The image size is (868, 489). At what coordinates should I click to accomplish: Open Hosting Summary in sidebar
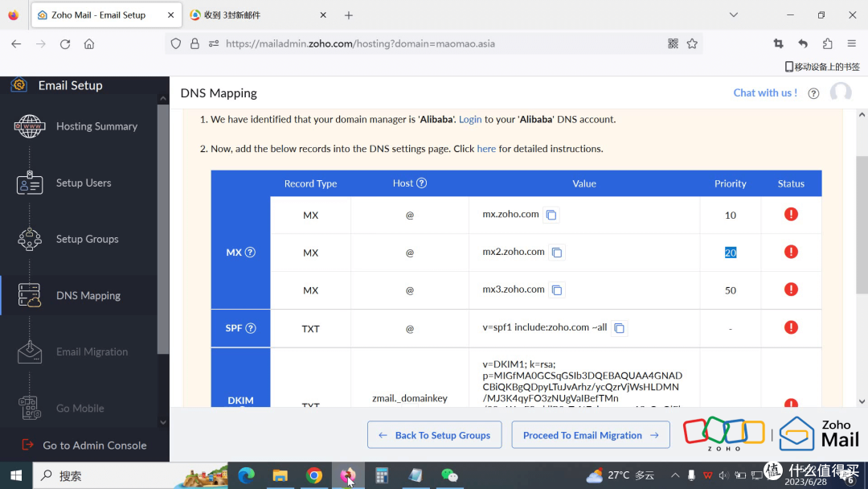point(79,126)
